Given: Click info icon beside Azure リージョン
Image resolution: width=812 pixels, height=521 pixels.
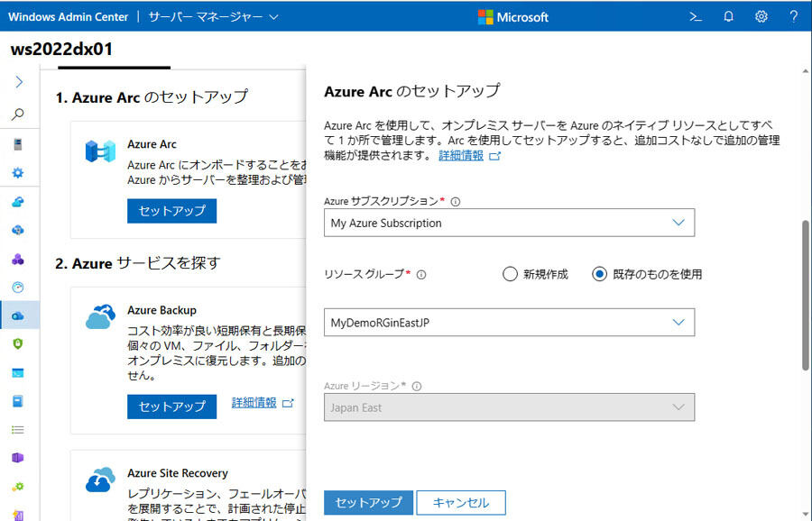Looking at the screenshot, I should (417, 387).
